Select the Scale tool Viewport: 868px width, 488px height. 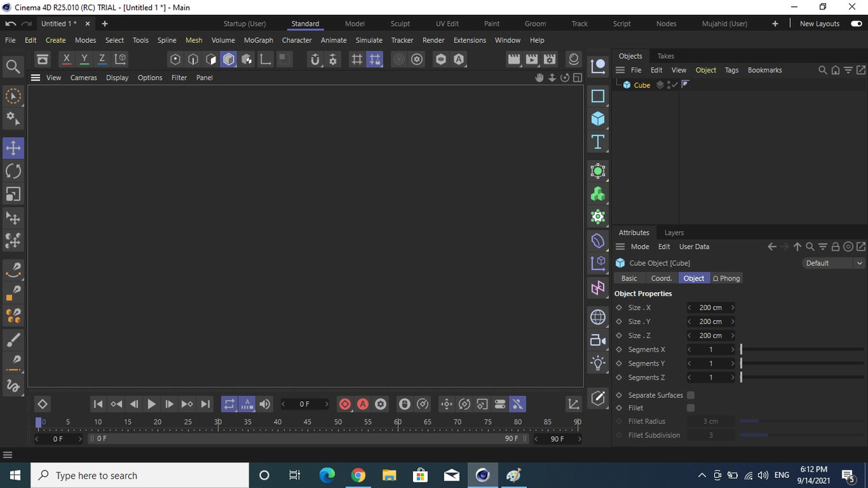(13, 194)
